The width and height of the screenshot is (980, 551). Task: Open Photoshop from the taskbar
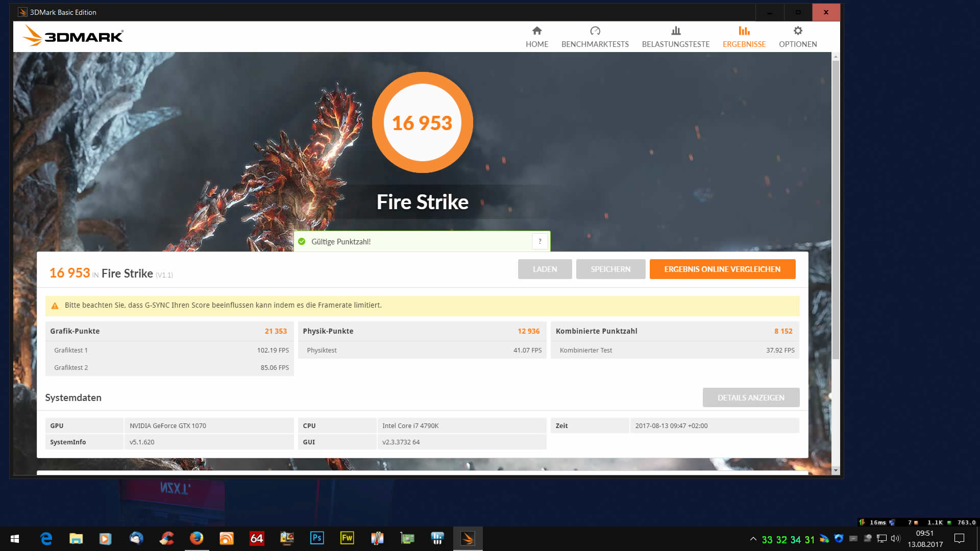coord(317,538)
